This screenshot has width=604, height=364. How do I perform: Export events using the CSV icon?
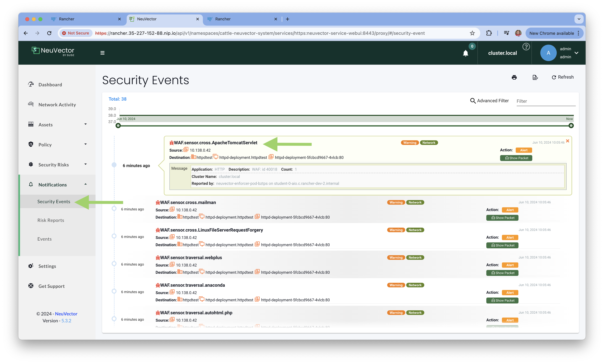pos(535,77)
